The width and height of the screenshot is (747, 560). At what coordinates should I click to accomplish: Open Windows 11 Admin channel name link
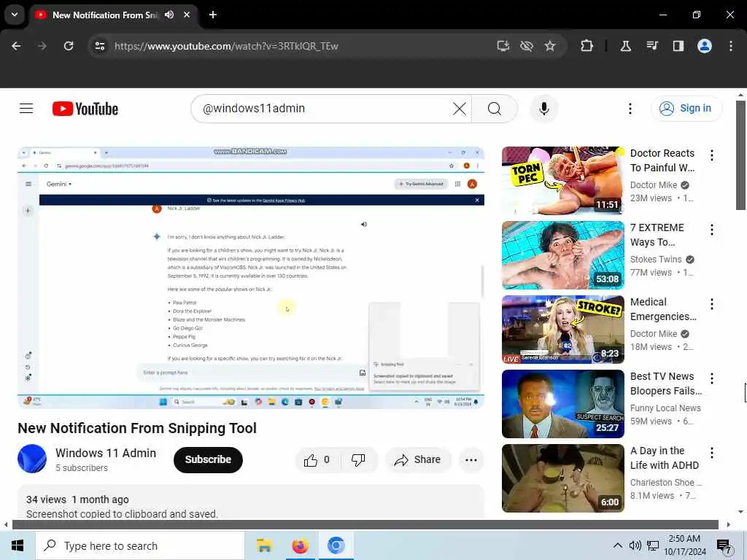[x=106, y=453]
